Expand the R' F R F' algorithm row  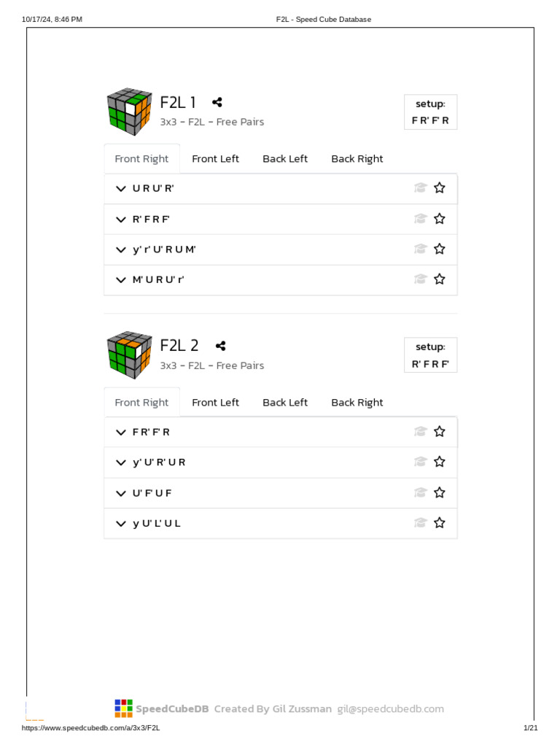coord(121,219)
